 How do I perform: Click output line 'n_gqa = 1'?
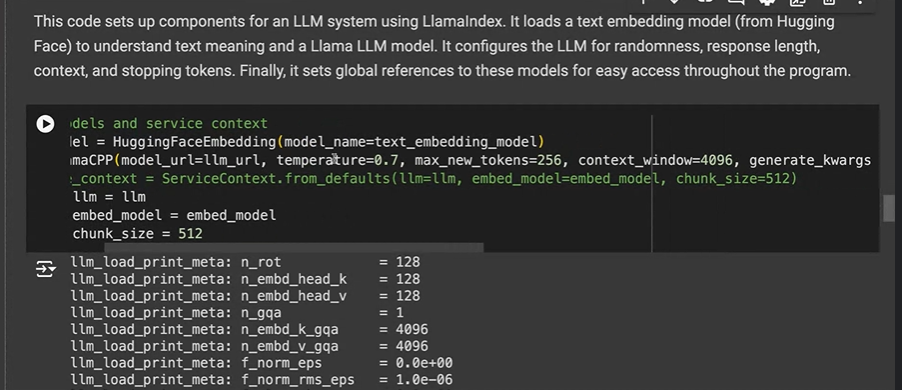[x=237, y=313]
